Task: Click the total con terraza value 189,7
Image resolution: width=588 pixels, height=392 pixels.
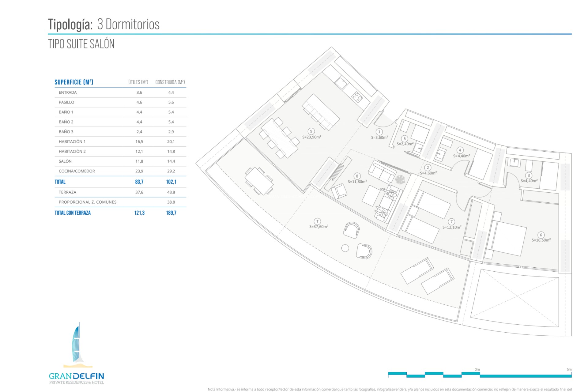Action: [171, 213]
